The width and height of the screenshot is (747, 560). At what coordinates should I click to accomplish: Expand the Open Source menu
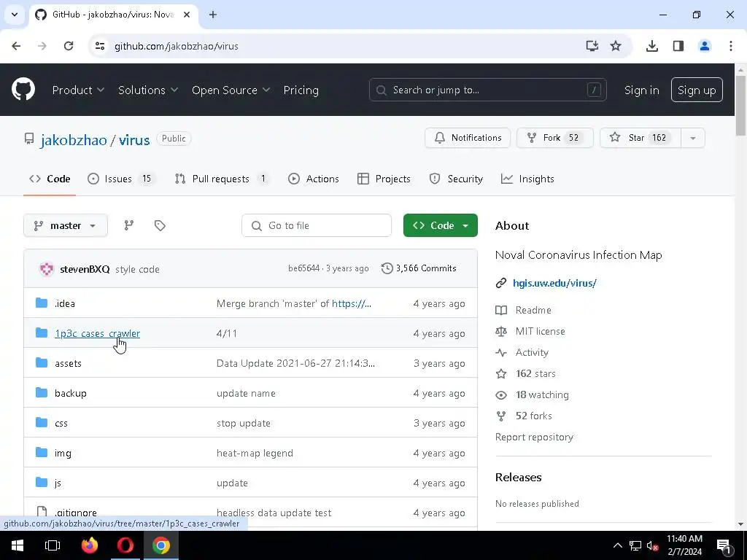tap(231, 90)
